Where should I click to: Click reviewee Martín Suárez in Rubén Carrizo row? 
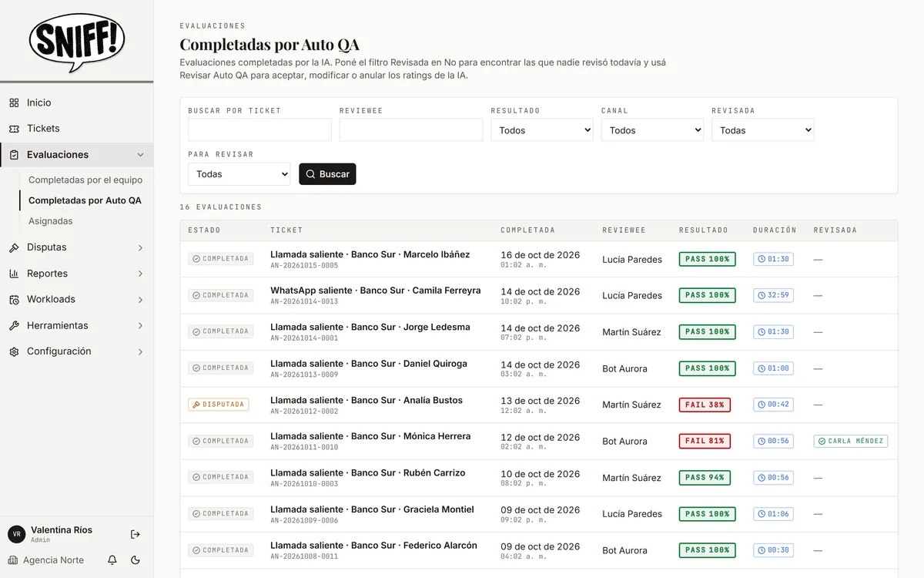pyautogui.click(x=631, y=478)
